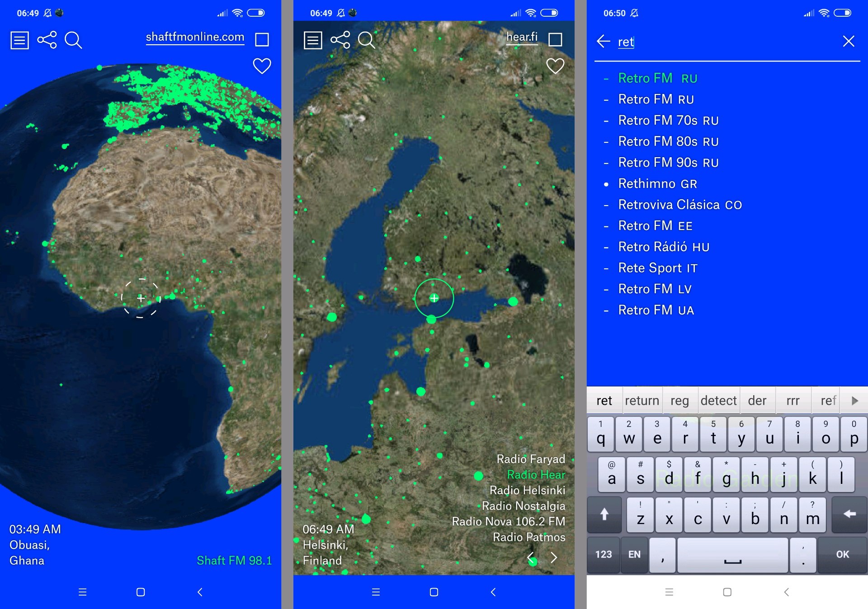Tap the share icon in Obuasi screen

coord(47,40)
